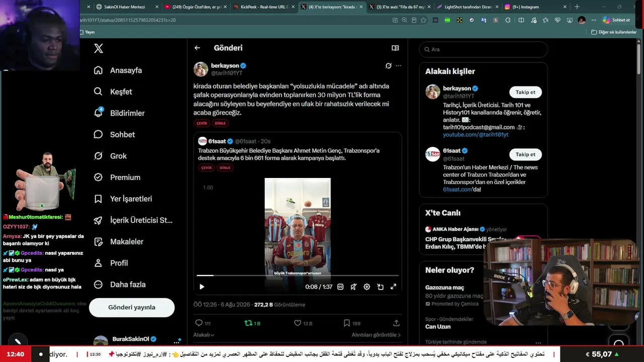Image resolution: width=644 pixels, height=362 pixels.
Task: Open video settings gear icon
Action: pos(367,287)
